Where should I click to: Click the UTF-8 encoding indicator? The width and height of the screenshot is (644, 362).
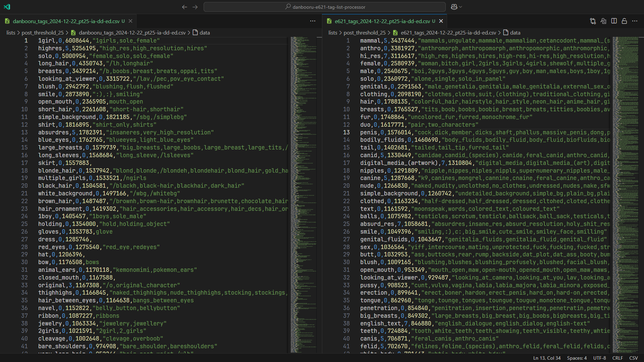(599, 358)
